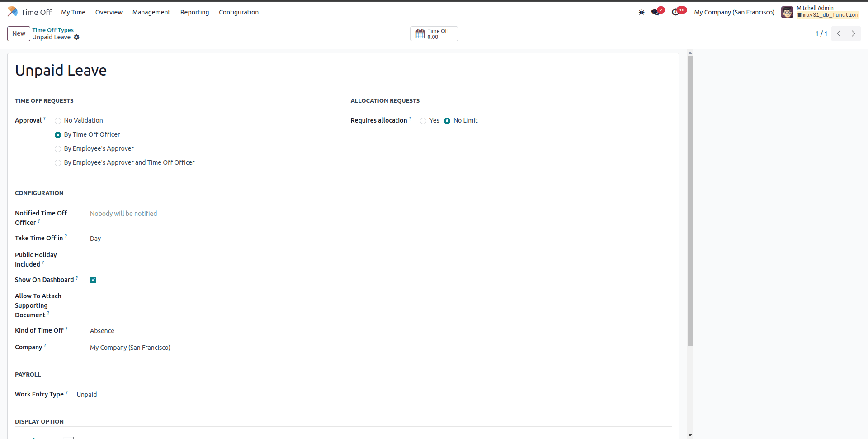
Task: Open the Reporting menu
Action: pos(194,12)
